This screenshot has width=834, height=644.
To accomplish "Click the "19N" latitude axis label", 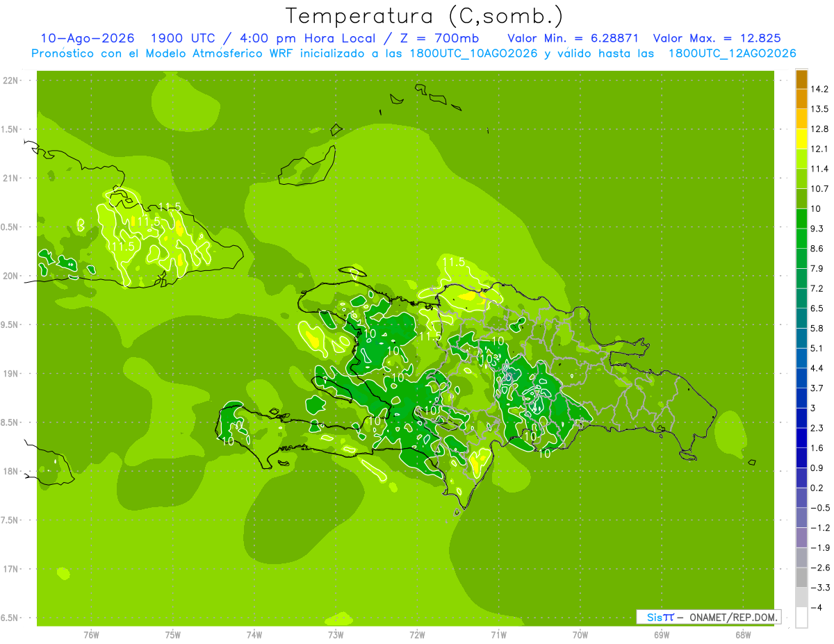I will pyautogui.click(x=12, y=374).
